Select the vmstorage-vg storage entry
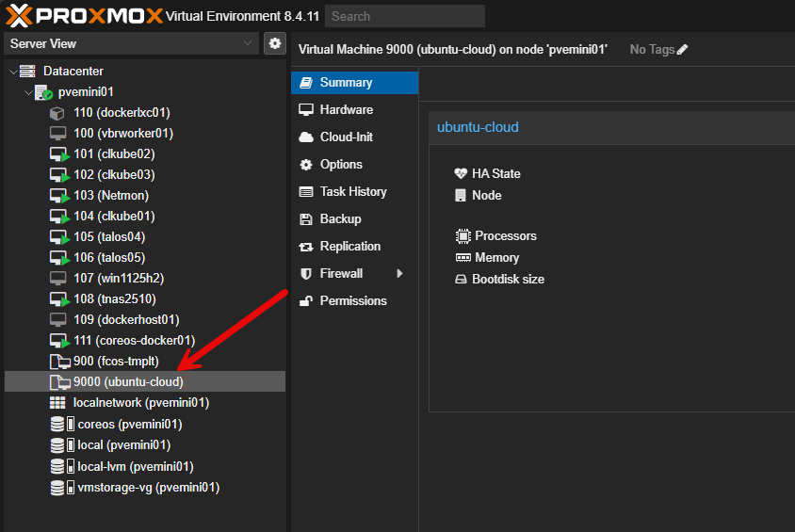The width and height of the screenshot is (795, 532). pyautogui.click(x=148, y=488)
